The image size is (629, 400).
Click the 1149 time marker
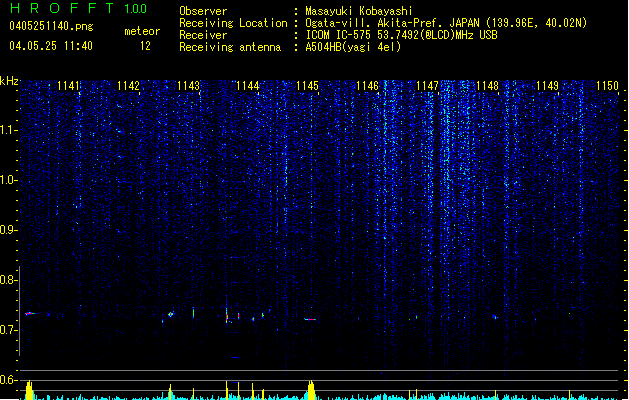pyautogui.click(x=547, y=85)
